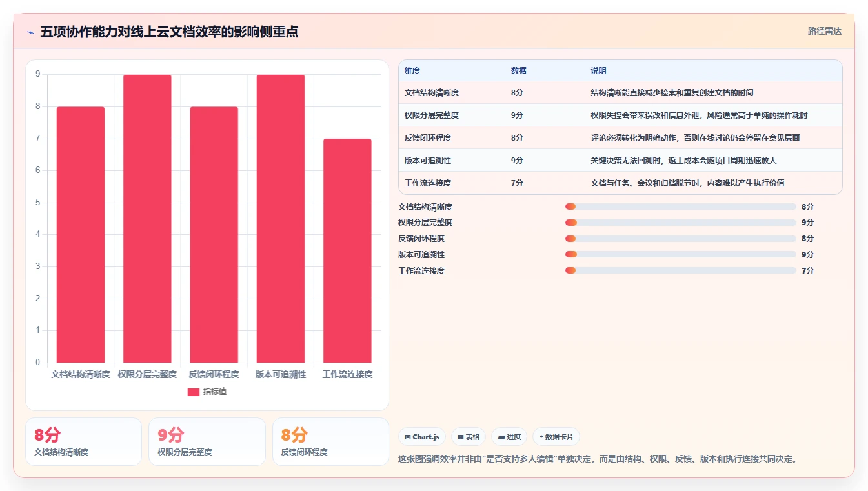The width and height of the screenshot is (868, 491).
Task: Click the 指标值 legend label text
Action: pyautogui.click(x=215, y=392)
